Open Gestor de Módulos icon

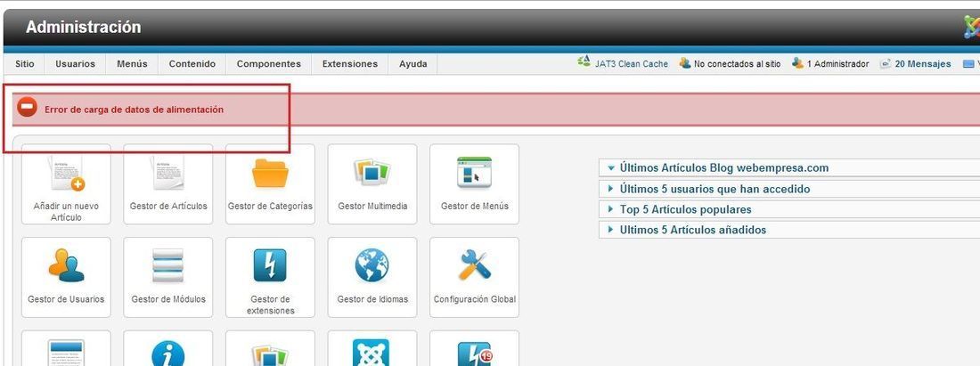coord(168,265)
